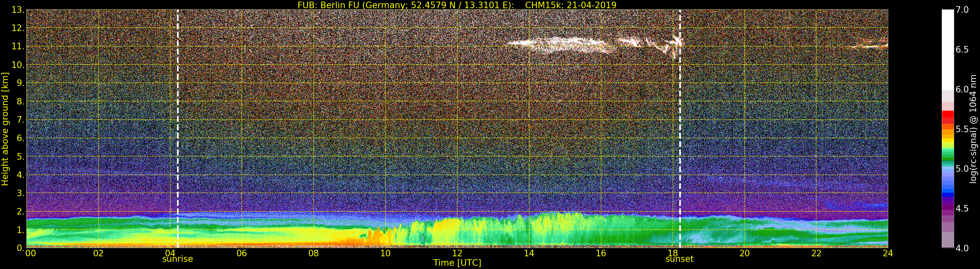This screenshot has width=980, height=269.
Task: Click the height axis tick '11.'
Action: 18,46
